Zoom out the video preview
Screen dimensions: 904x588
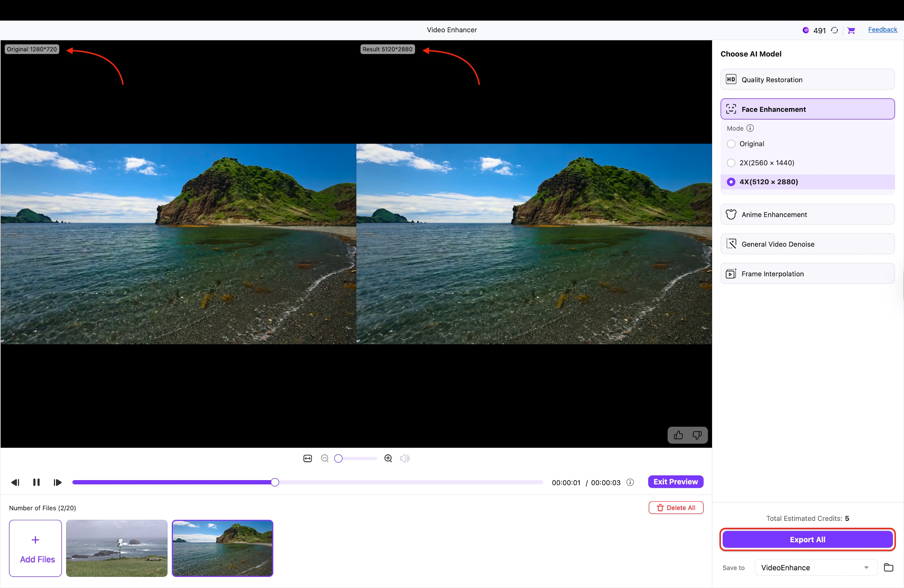(325, 458)
